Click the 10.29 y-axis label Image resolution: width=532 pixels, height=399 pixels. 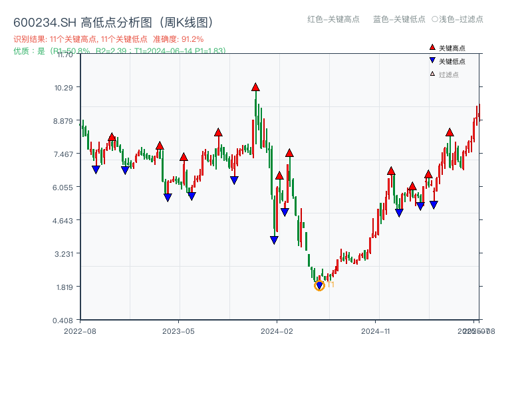coord(64,88)
